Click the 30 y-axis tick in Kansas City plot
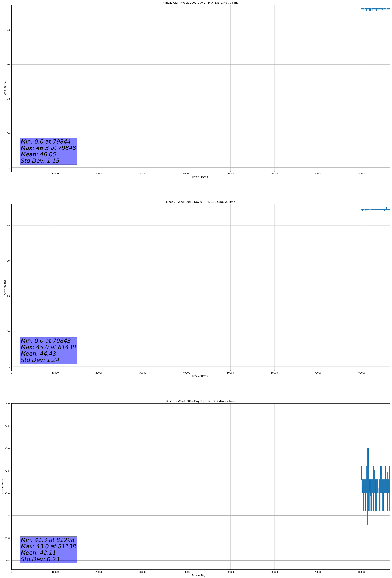The width and height of the screenshot is (392, 578). 9,65
